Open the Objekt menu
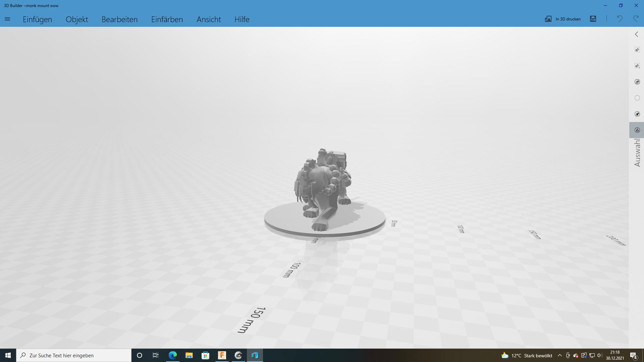 click(77, 19)
